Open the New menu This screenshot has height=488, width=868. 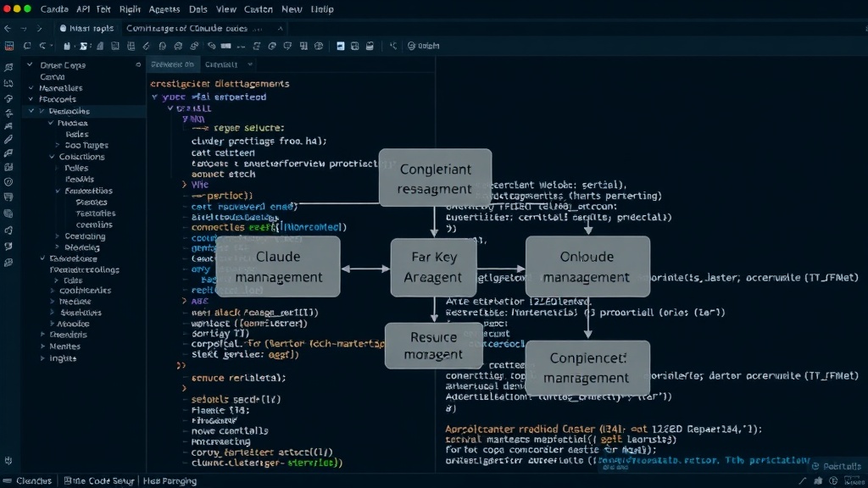click(x=292, y=9)
